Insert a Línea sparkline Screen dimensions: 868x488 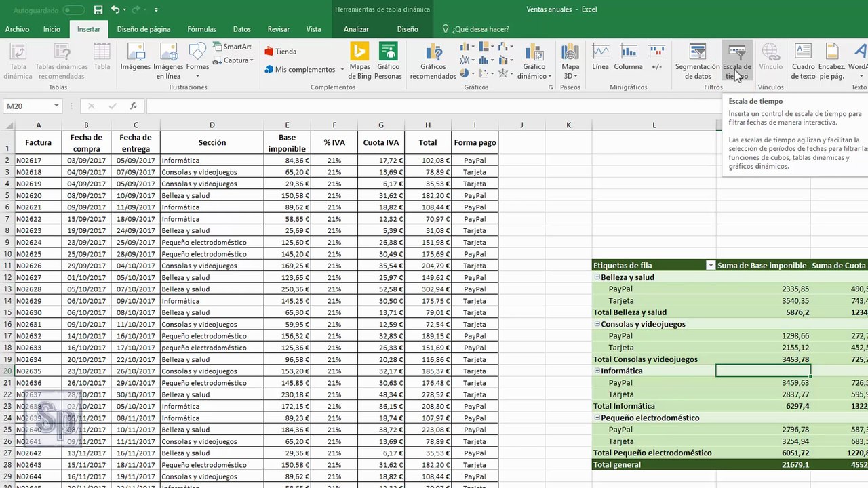pyautogui.click(x=600, y=58)
